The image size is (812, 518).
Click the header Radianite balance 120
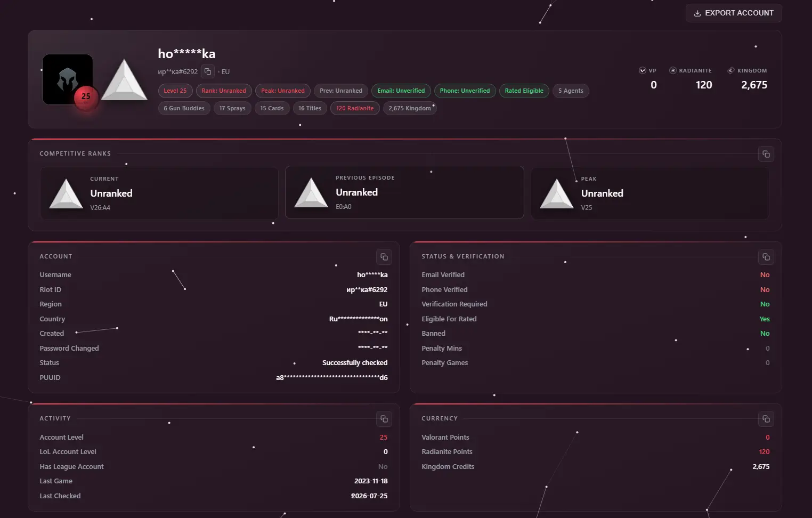tap(704, 85)
